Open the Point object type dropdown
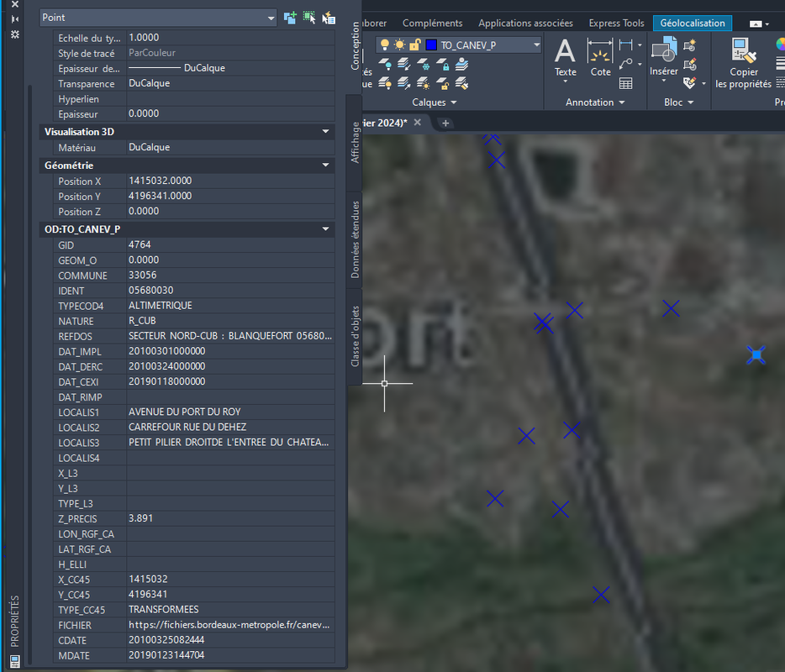 (x=271, y=18)
